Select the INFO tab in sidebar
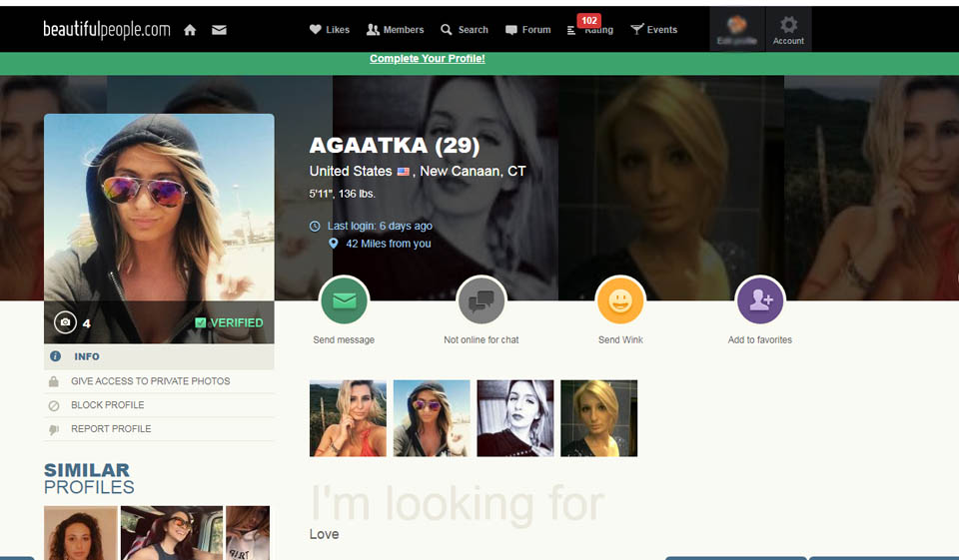Viewport: 959px width, 560px height. point(87,356)
